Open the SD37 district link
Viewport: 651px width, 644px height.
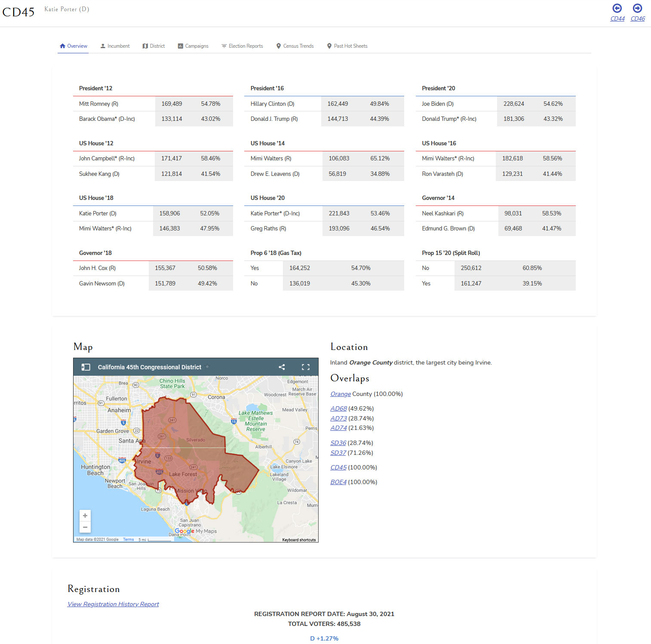[338, 453]
